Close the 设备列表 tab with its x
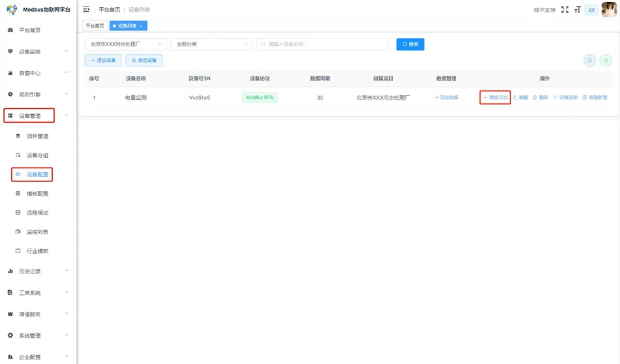 tap(141, 26)
